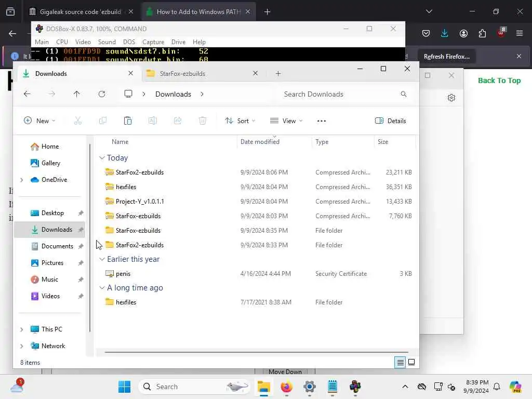Show hidden system tray icons chevron
532x399 pixels.
pyautogui.click(x=405, y=387)
